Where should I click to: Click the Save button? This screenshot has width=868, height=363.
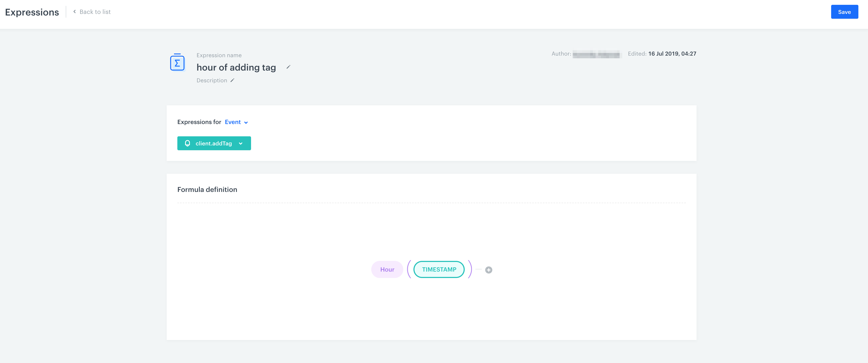click(844, 12)
